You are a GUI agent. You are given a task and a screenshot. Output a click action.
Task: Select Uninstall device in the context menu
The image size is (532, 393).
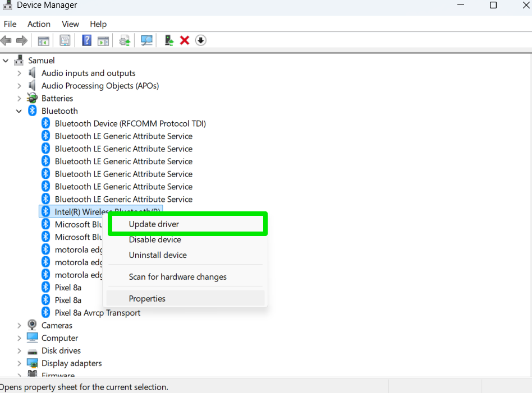click(185, 255)
